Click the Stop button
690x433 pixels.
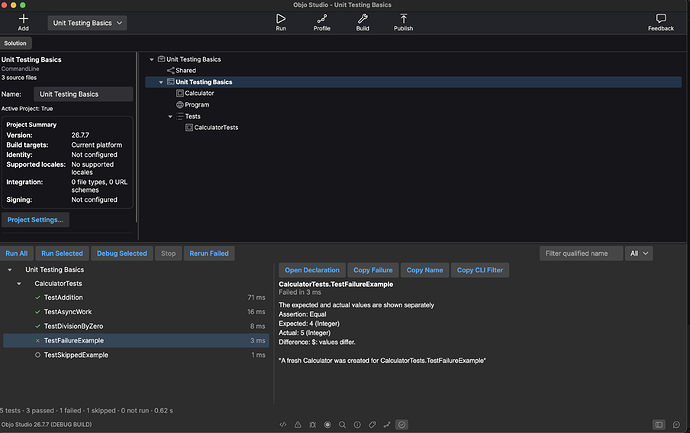point(168,253)
